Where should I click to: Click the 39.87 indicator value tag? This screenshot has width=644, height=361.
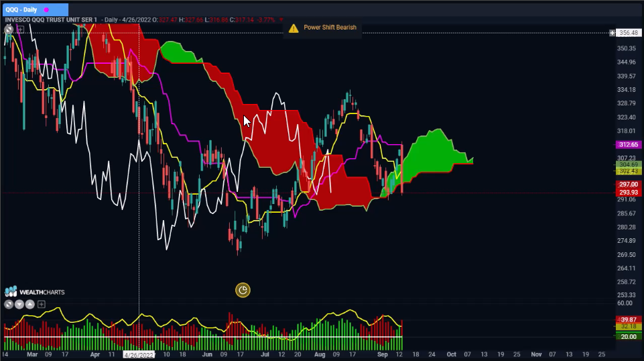628,319
